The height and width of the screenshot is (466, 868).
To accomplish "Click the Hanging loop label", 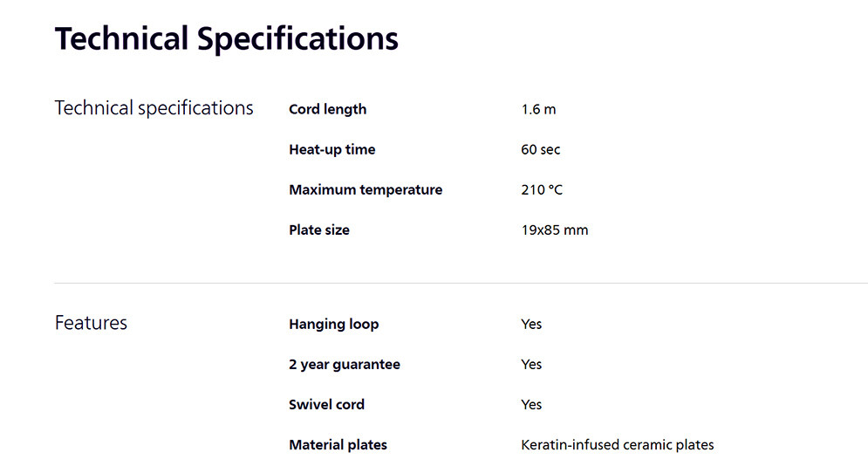I will pyautogui.click(x=333, y=324).
